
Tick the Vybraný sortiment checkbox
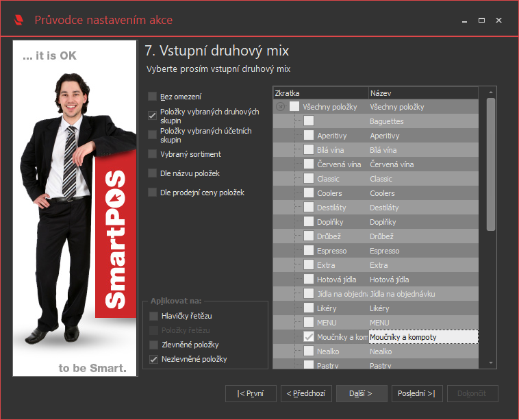(x=152, y=154)
